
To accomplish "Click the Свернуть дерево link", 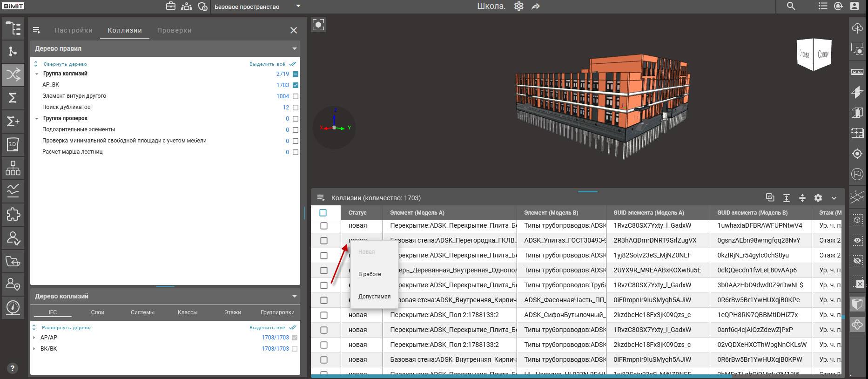I will pyautogui.click(x=65, y=64).
